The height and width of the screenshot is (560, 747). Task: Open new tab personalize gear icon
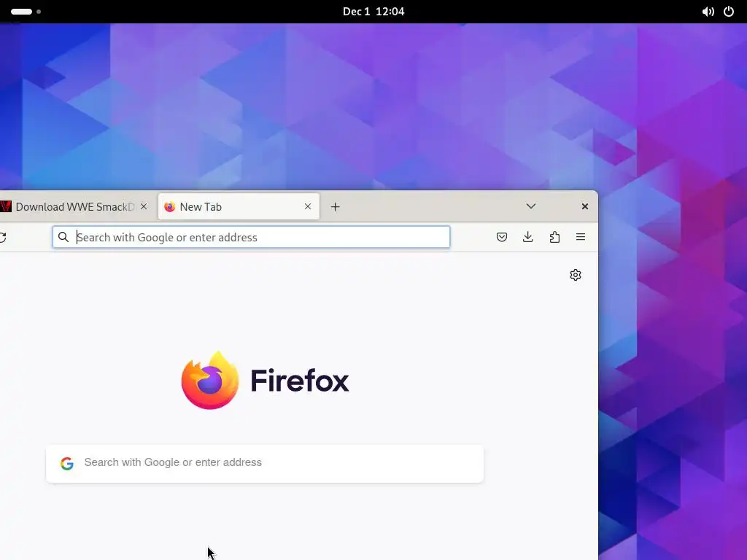(576, 275)
